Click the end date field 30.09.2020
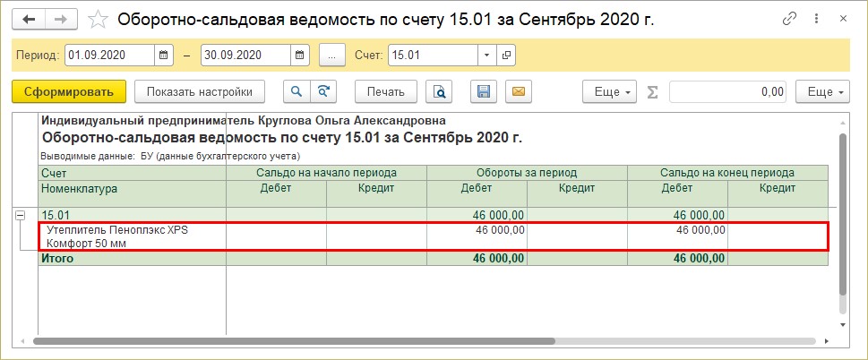Screen dimensions: 868x360 pyautogui.click(x=245, y=56)
